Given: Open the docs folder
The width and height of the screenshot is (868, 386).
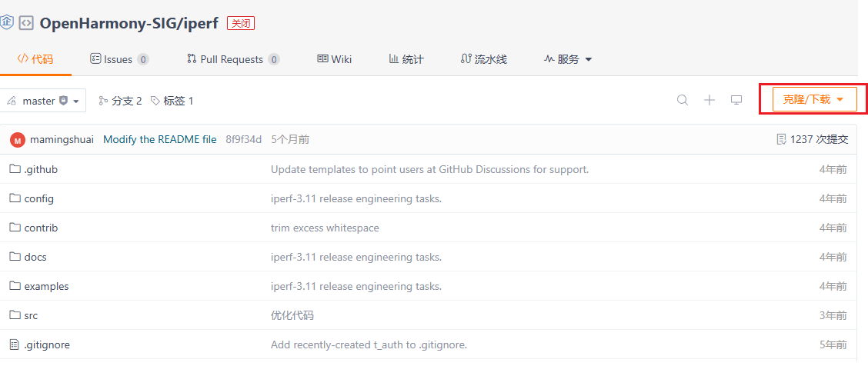Looking at the screenshot, I should pyautogui.click(x=35, y=257).
